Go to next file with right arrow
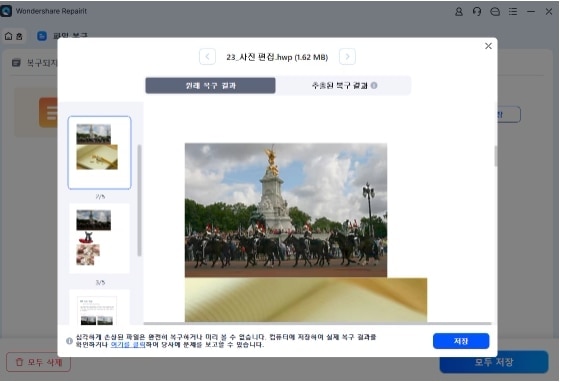The image size is (561, 382). coord(347,57)
